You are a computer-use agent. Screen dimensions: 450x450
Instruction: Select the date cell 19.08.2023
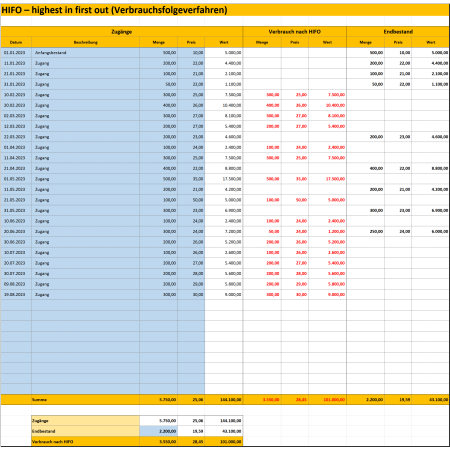coord(16,295)
